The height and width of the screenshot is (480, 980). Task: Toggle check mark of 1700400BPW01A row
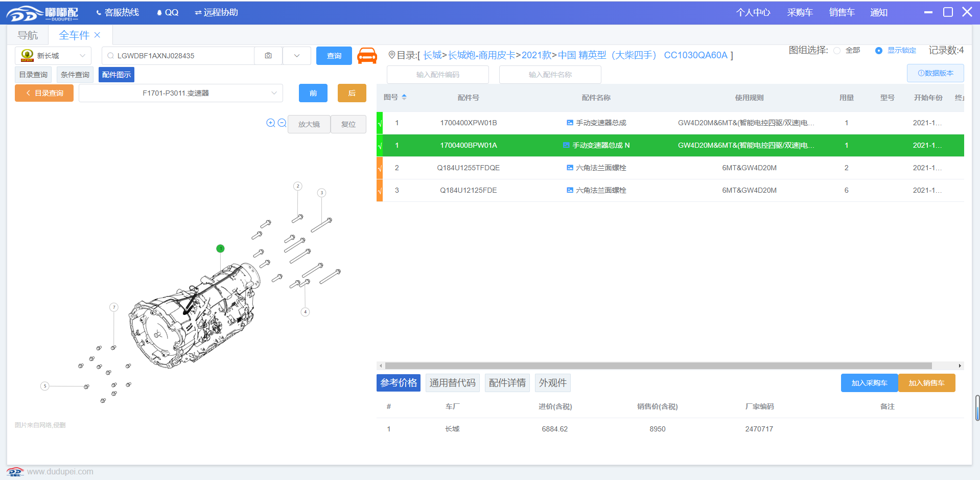pos(380,146)
